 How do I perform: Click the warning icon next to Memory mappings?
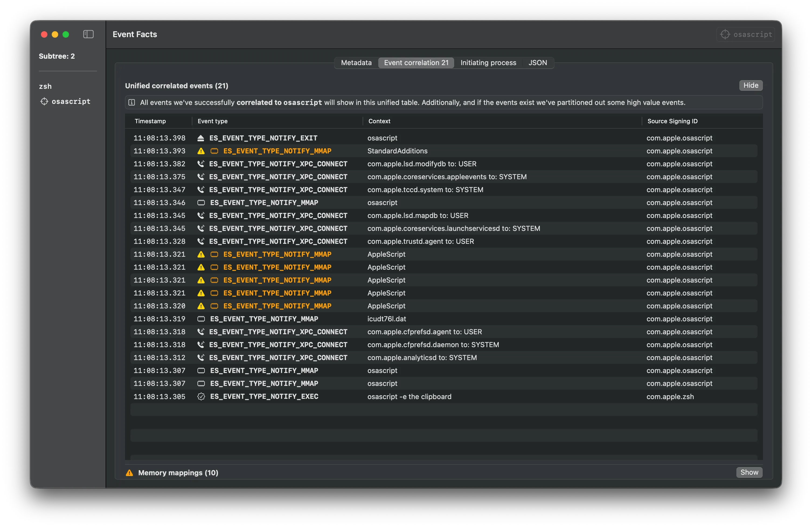click(x=129, y=473)
